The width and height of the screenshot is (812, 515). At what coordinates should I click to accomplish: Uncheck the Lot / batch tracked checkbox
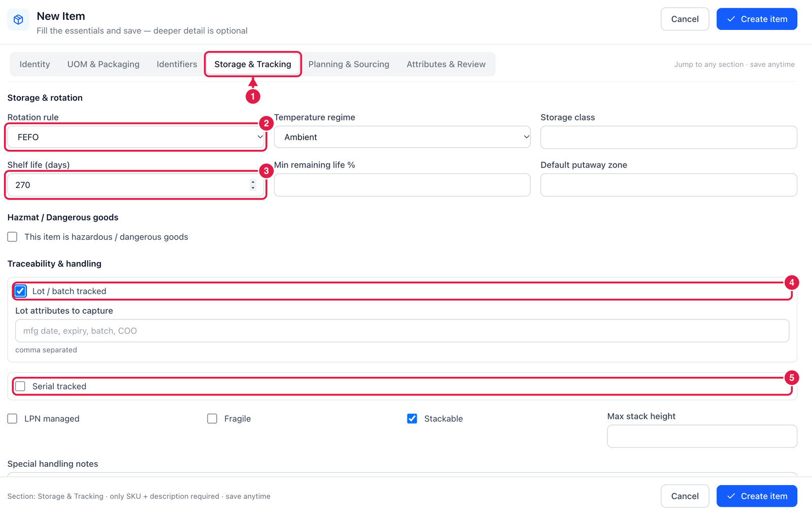coord(20,291)
